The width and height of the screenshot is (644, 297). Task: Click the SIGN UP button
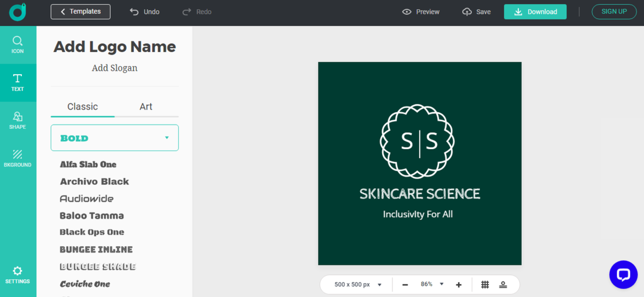click(x=614, y=12)
